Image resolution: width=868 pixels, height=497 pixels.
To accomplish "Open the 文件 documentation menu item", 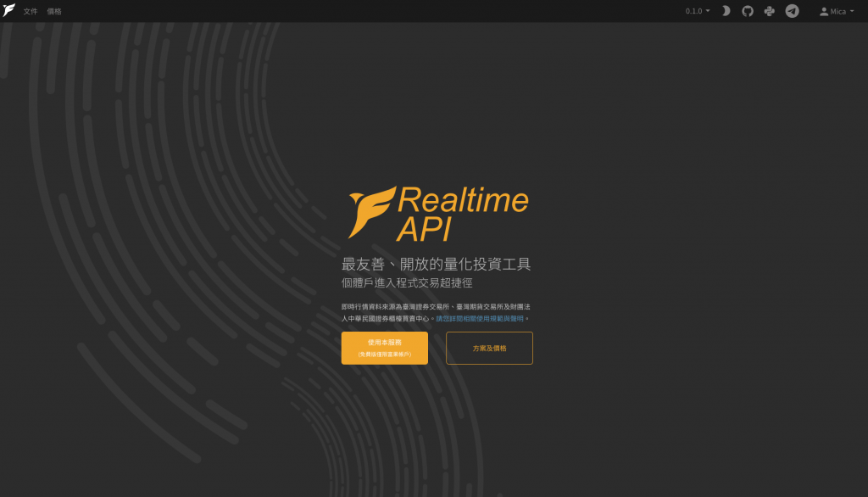I will (31, 11).
